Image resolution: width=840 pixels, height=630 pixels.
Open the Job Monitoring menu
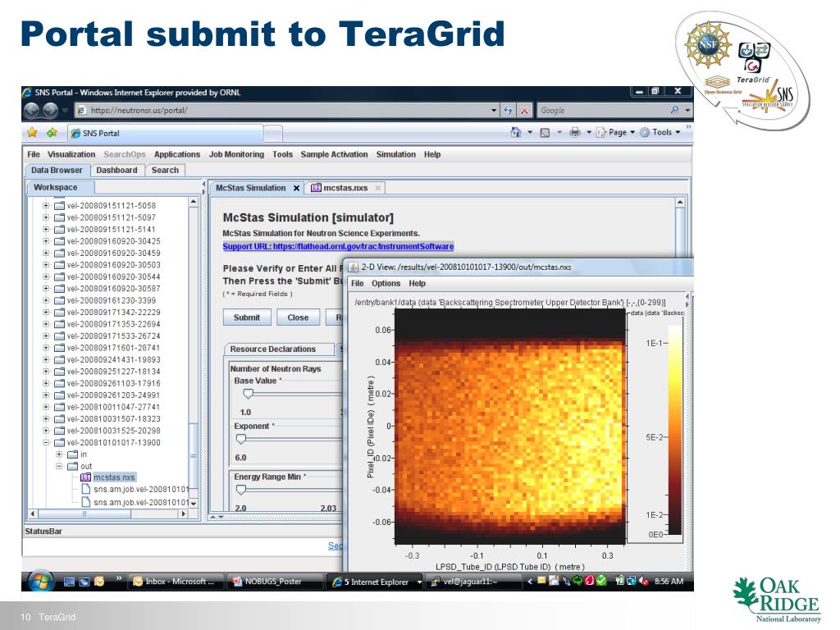(x=236, y=154)
